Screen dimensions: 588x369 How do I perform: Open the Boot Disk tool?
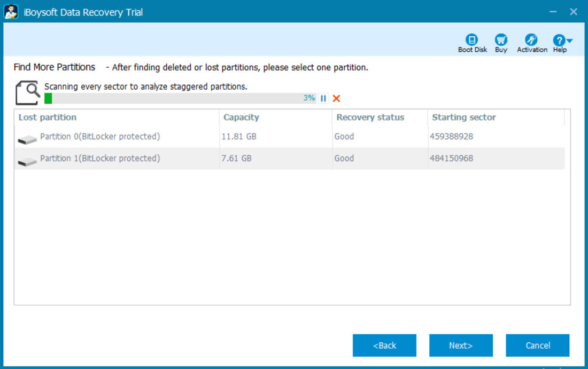472,43
